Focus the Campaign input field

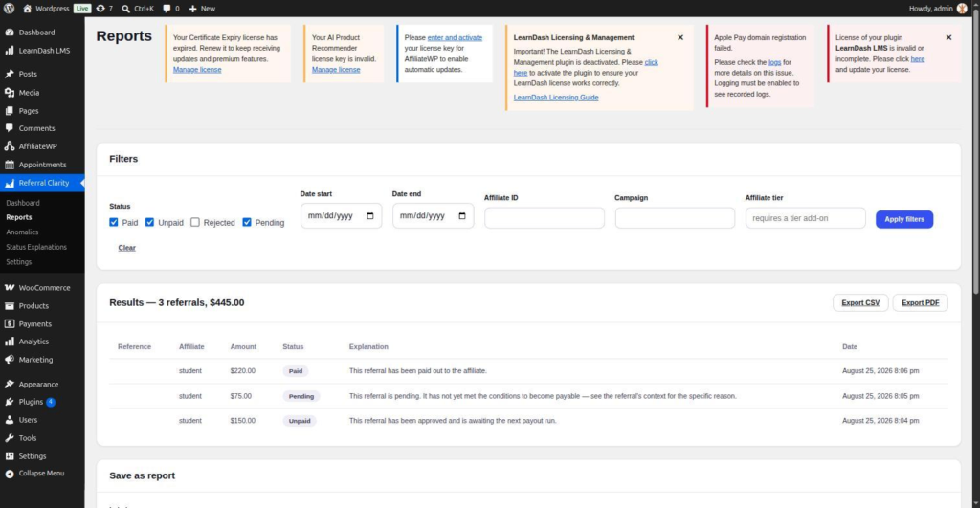(x=675, y=218)
